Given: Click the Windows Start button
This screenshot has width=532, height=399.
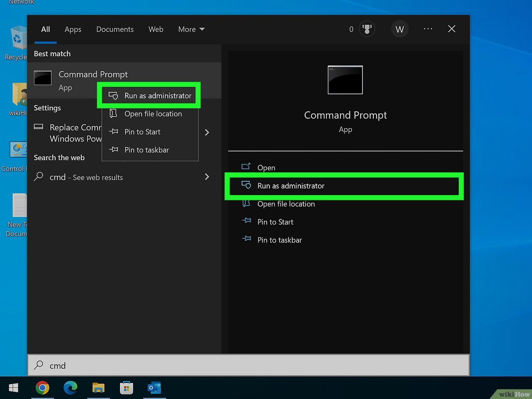Looking at the screenshot, I should [13, 388].
